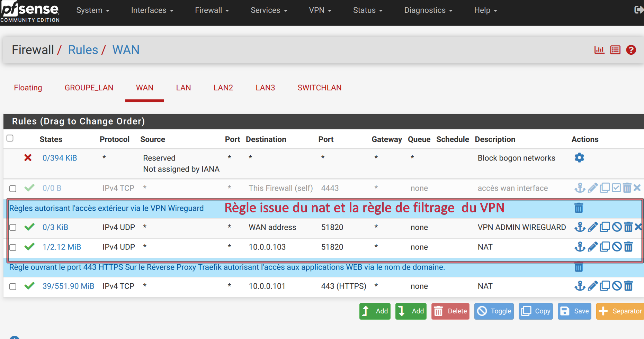Click anchor icon on the 10.0.0.101 rule
The width and height of the screenshot is (644, 339).
580,286
